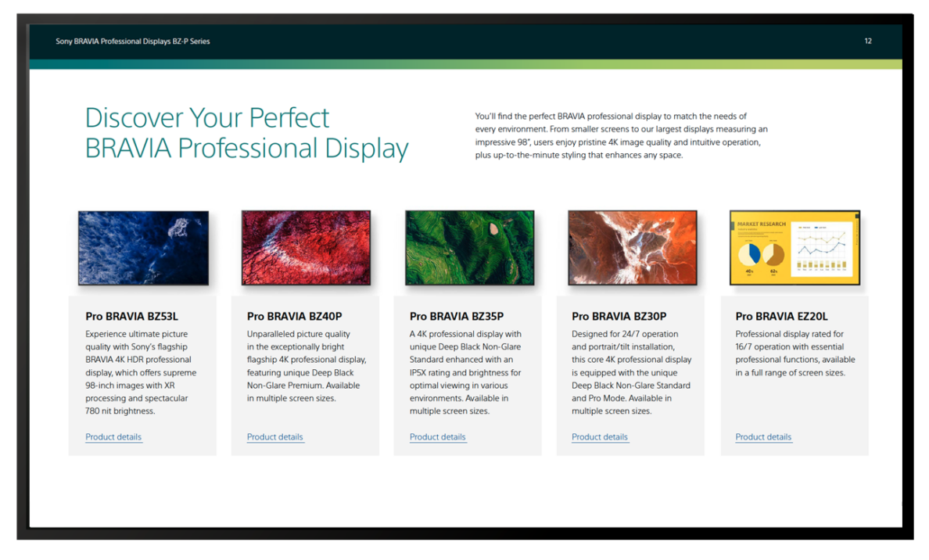
Task: Open Product details for Pro BRAVIA BZ30P
Action: click(x=600, y=437)
